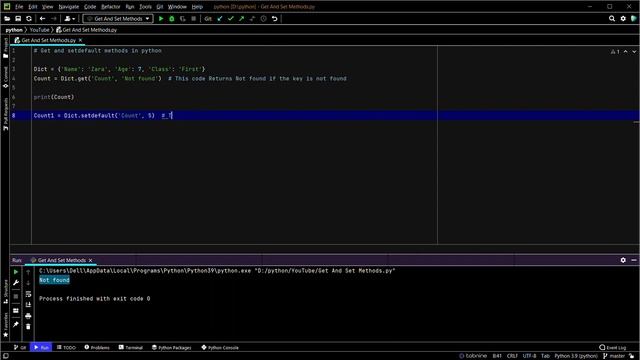
Task: Click the wrench Edit Configuration icon in the Run panel
Action: pos(16,283)
